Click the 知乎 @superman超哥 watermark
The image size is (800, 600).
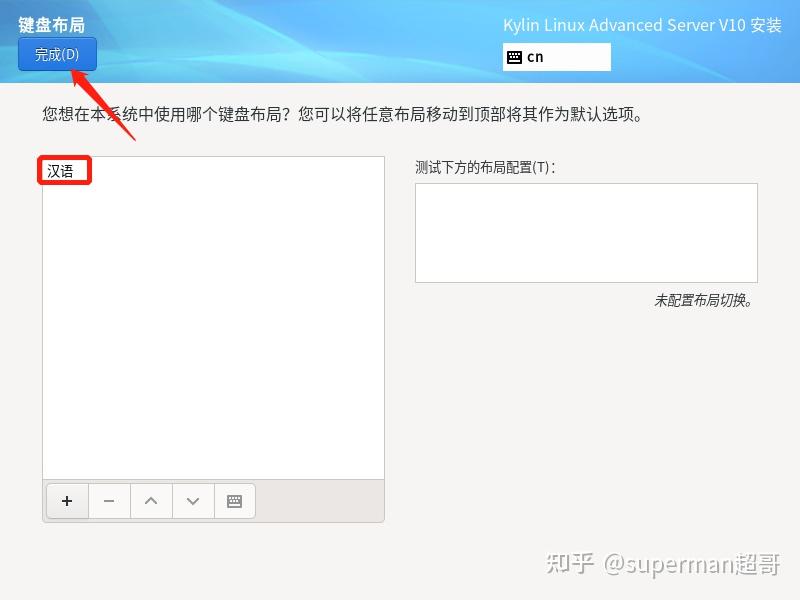pos(663,564)
